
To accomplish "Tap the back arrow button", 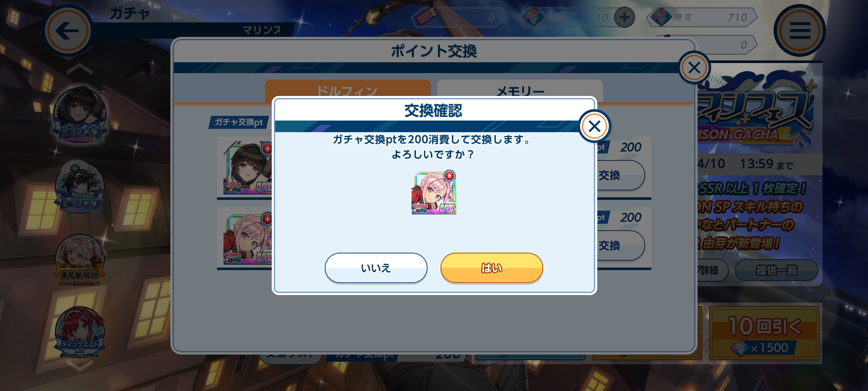I will click(67, 30).
